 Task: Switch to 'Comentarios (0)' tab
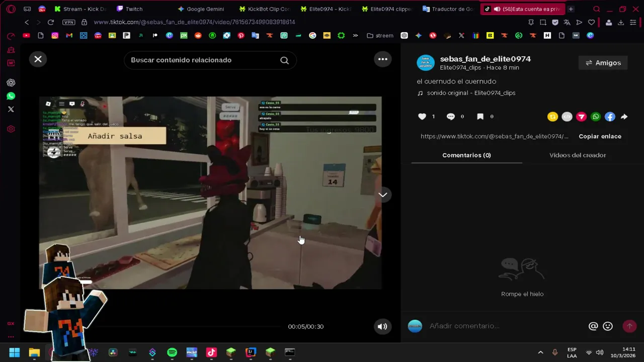tap(466, 155)
